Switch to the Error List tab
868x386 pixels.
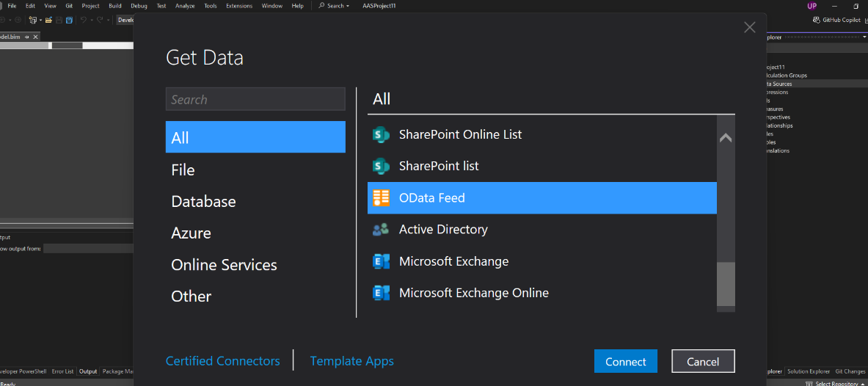[x=62, y=371]
